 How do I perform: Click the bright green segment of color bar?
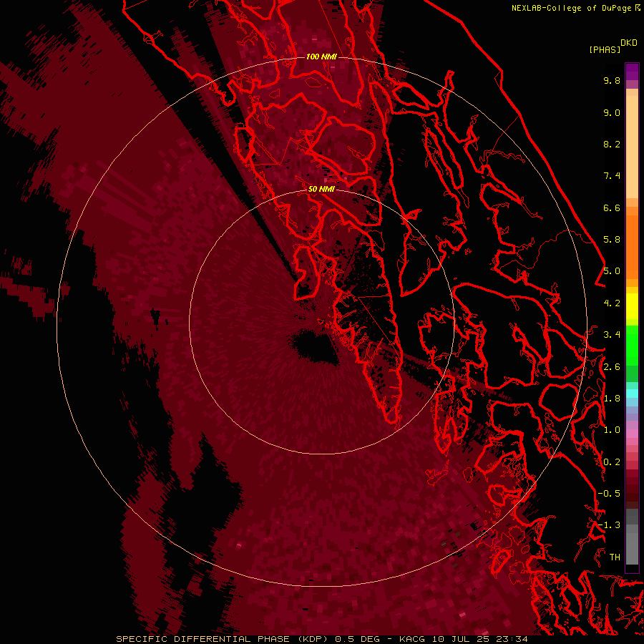point(632,346)
